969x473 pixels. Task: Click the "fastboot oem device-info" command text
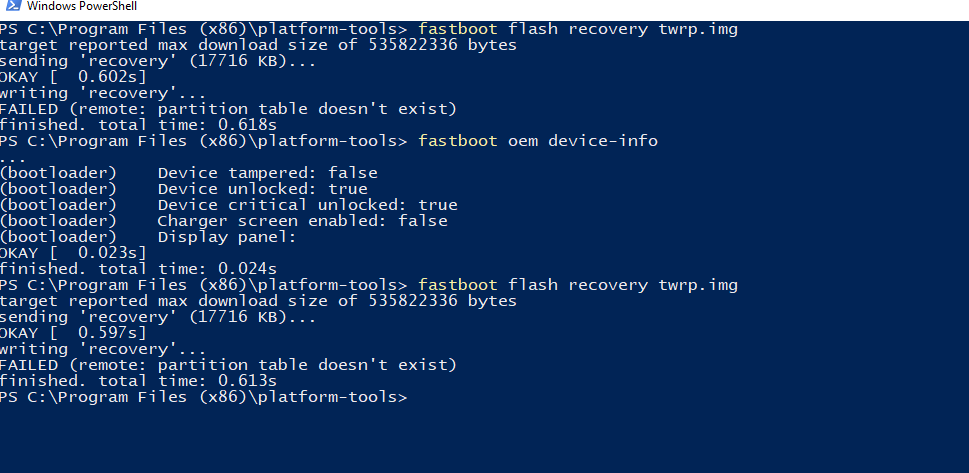tap(538, 141)
